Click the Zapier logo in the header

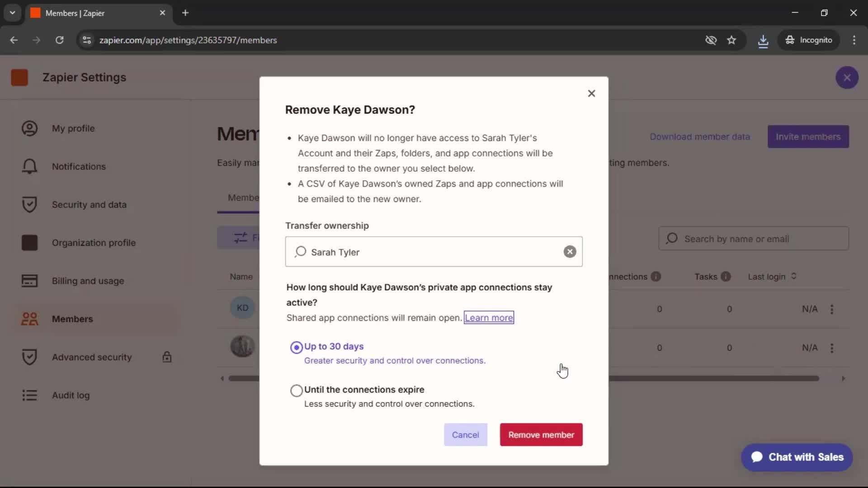(x=19, y=77)
